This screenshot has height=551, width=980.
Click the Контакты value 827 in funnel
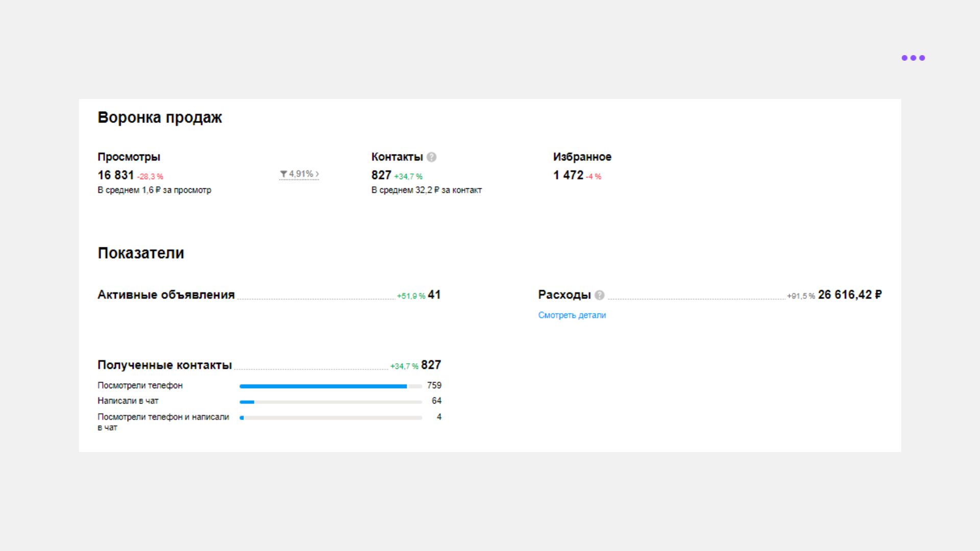click(381, 176)
